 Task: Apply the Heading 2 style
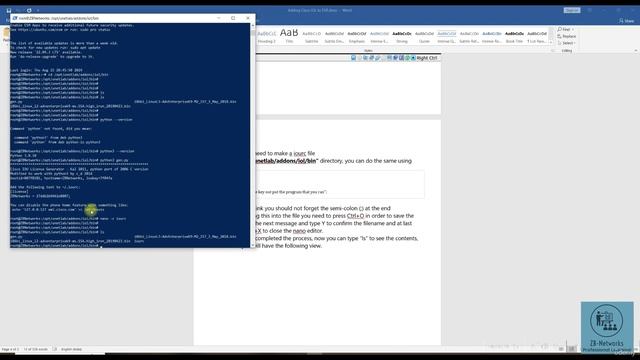tap(267, 37)
